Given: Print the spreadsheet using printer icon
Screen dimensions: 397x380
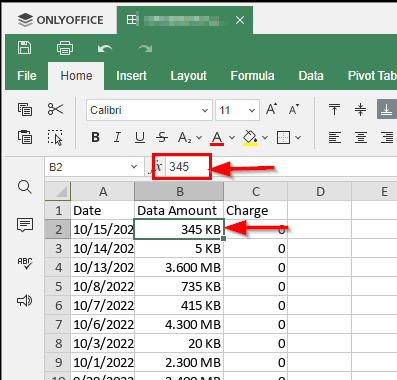Looking at the screenshot, I should 65,48.
